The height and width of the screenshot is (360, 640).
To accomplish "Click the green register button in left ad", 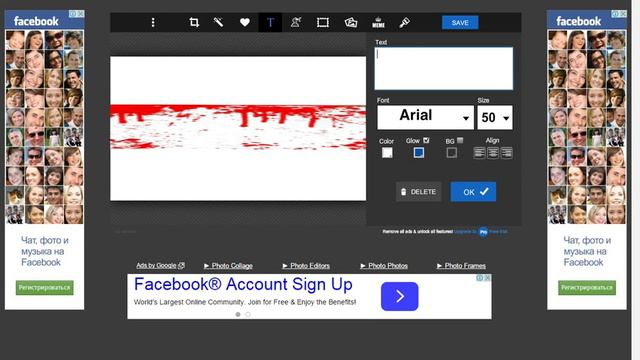I will point(44,287).
